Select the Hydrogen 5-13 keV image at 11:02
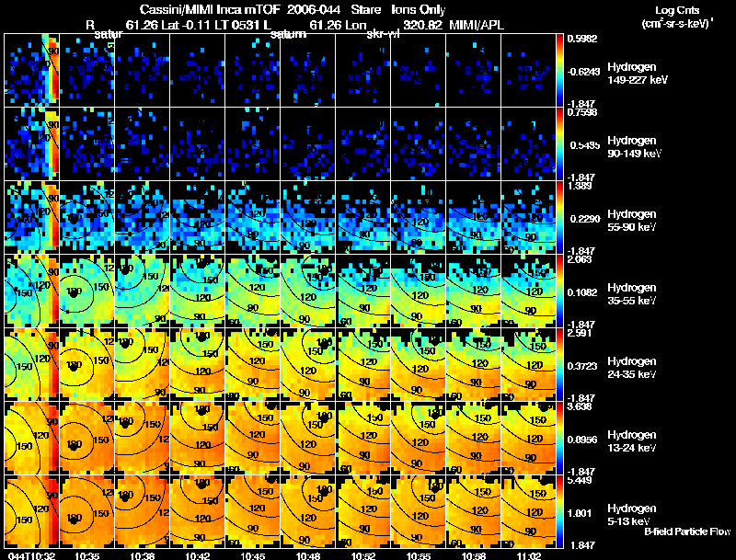 point(528,511)
